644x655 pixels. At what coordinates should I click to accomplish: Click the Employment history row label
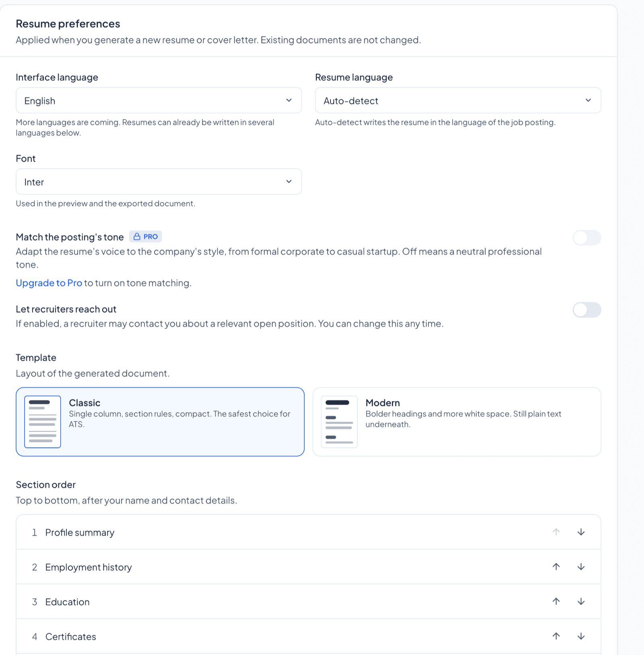[x=89, y=567]
